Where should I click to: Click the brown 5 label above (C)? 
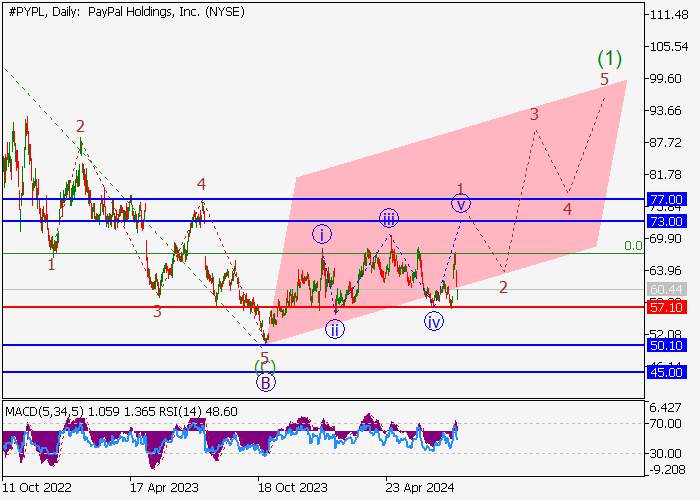tap(265, 358)
